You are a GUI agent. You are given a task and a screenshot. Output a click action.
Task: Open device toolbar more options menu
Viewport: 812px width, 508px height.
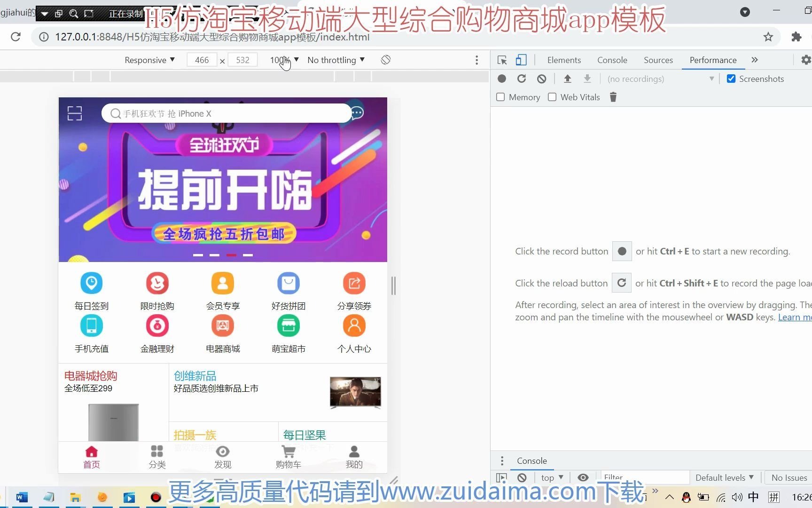476,60
